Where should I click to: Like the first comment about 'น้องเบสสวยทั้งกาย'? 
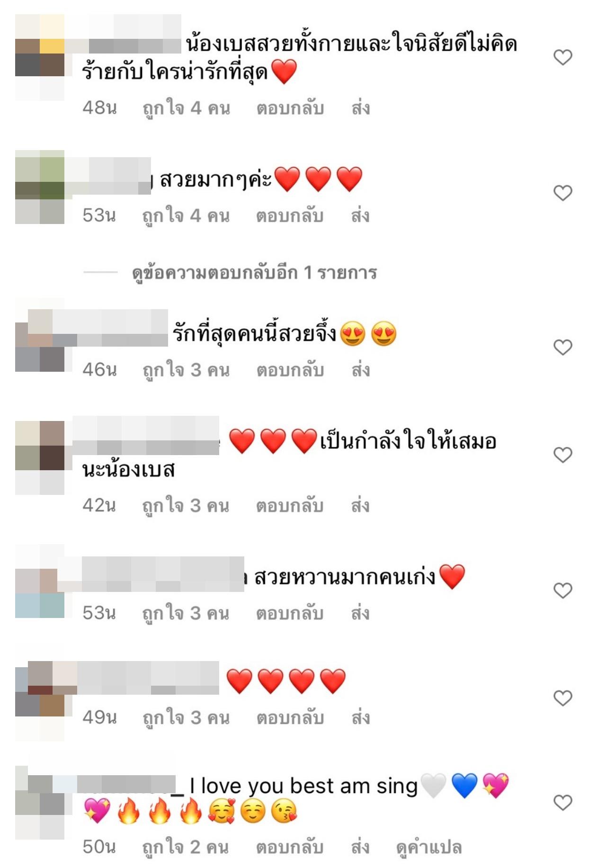pyautogui.click(x=563, y=57)
